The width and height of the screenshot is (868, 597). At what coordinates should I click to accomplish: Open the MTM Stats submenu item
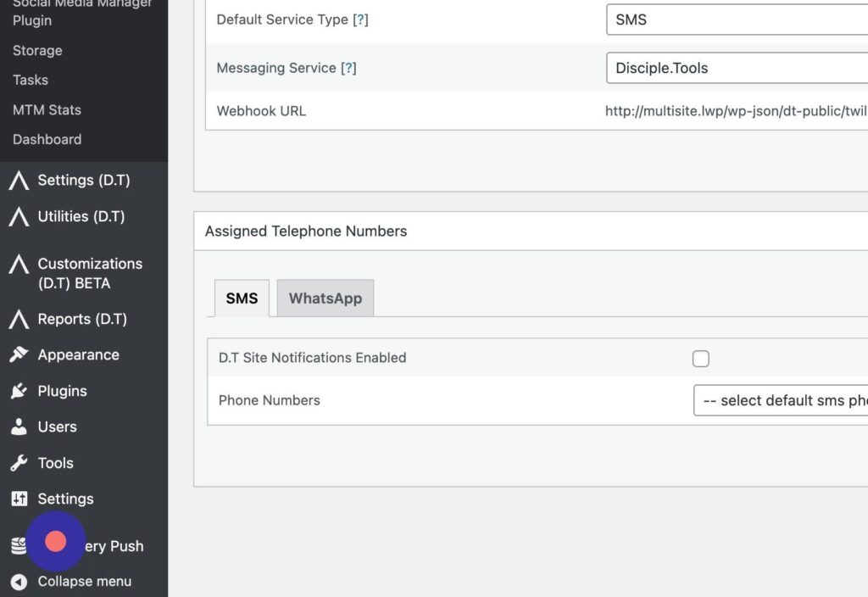[47, 109]
